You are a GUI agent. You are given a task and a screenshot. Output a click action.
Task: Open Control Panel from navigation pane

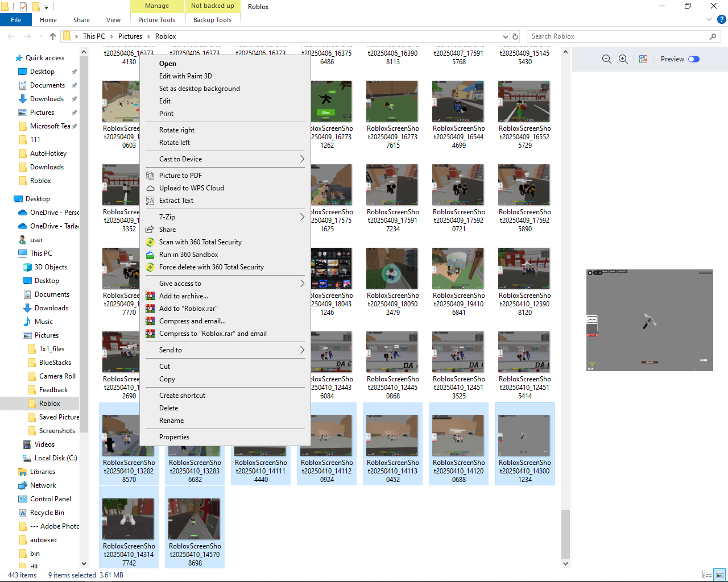(51, 499)
